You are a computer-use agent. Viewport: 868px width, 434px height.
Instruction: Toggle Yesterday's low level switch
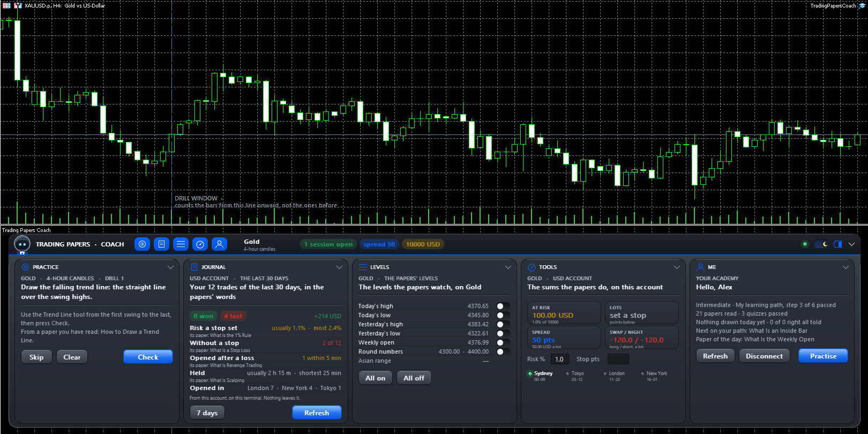(x=503, y=334)
